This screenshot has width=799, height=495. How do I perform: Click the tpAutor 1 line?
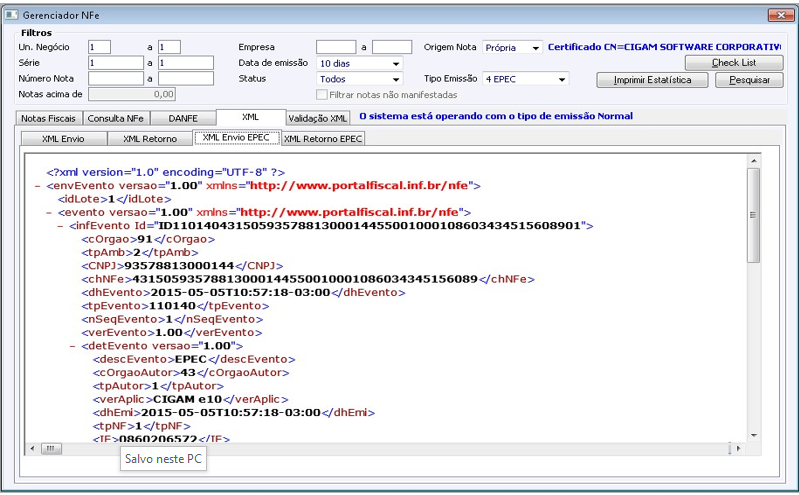click(x=158, y=386)
